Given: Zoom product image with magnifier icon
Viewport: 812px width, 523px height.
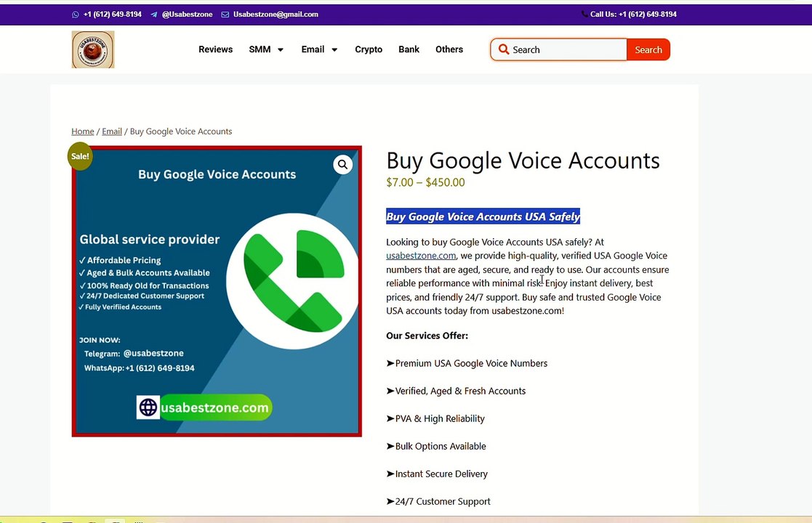Looking at the screenshot, I should click(x=343, y=164).
